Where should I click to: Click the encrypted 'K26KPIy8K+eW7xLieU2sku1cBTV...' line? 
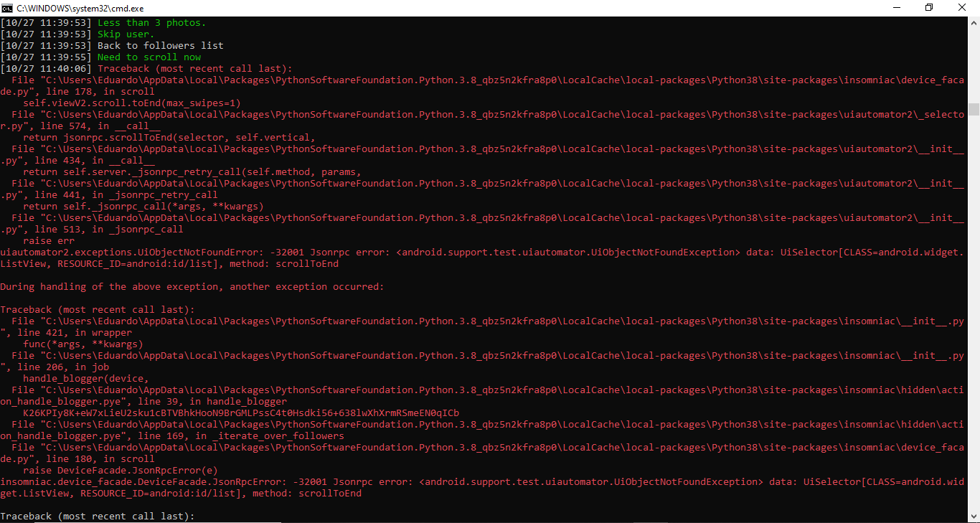241,413
